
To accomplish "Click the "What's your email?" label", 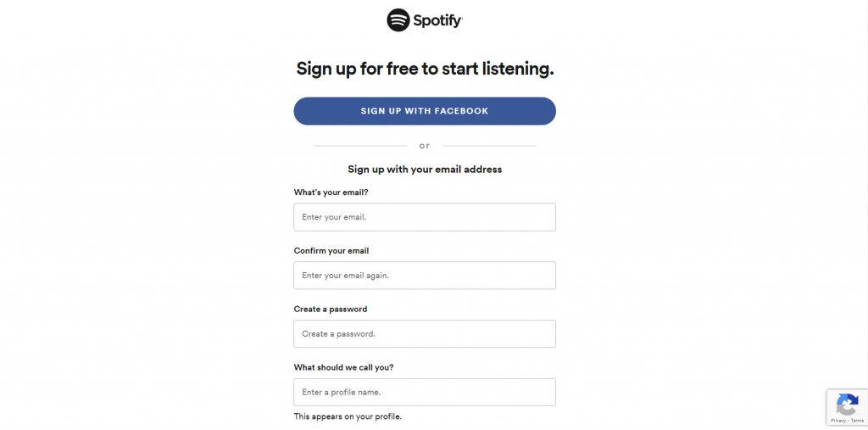I will (x=331, y=193).
